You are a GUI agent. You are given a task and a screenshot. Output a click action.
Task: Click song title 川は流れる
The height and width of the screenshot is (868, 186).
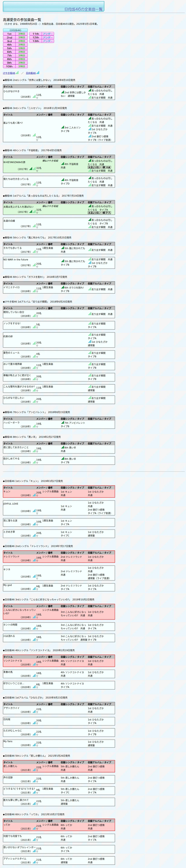point(9,636)
